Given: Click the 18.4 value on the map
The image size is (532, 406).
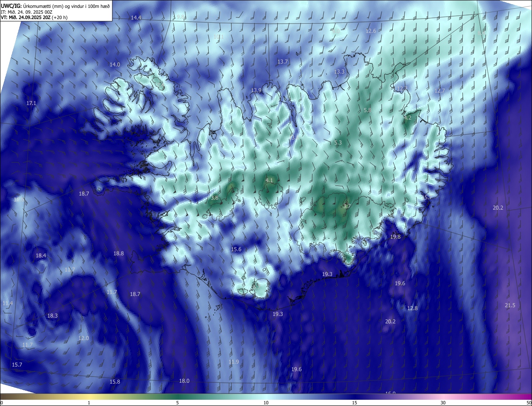Looking at the screenshot, I should click(x=41, y=255).
